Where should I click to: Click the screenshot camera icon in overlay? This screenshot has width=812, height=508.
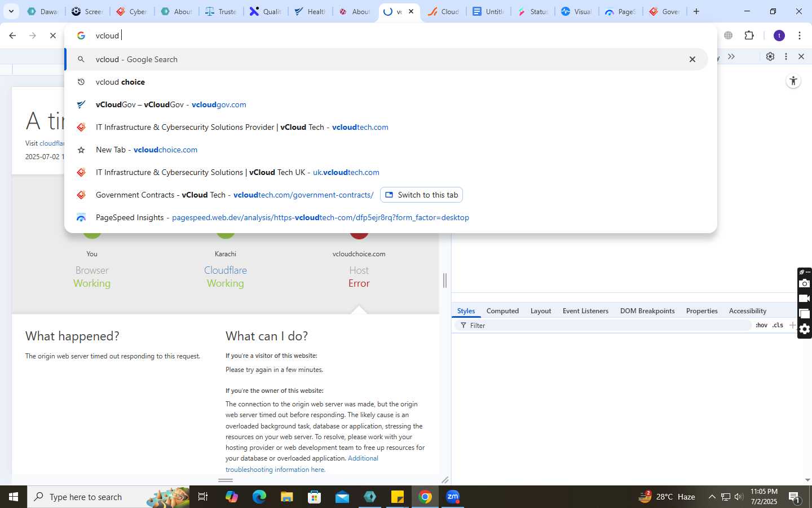pyautogui.click(x=805, y=283)
